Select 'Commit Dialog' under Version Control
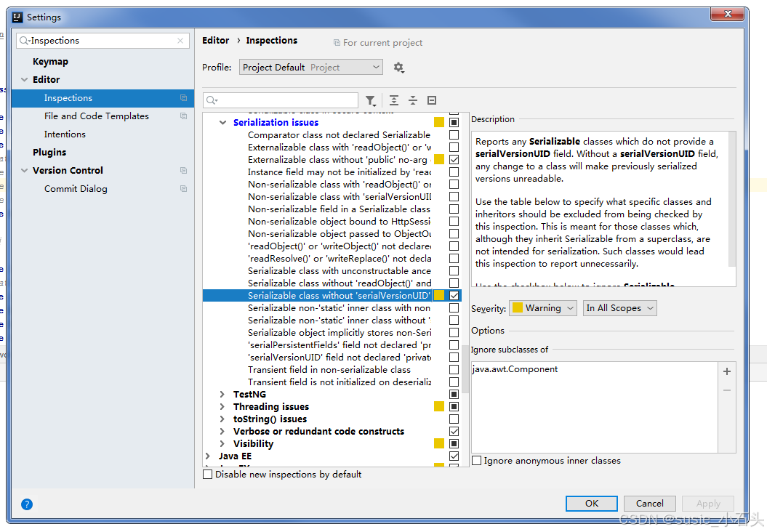Viewport: 767px width, 532px height. (x=76, y=188)
